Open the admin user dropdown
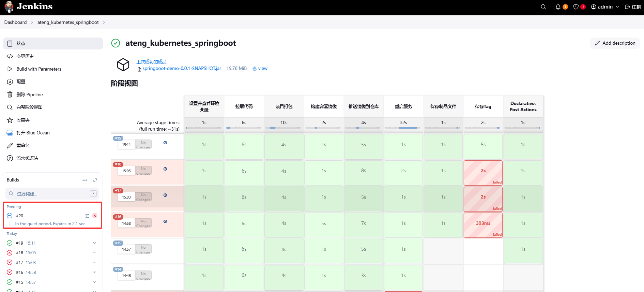This screenshot has height=292, width=644. (605, 7)
